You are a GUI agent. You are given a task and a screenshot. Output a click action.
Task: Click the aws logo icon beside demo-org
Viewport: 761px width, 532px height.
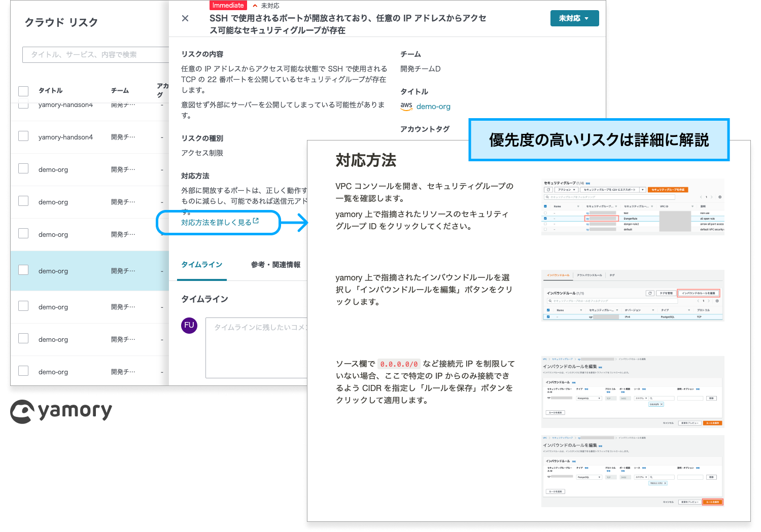pyautogui.click(x=406, y=106)
